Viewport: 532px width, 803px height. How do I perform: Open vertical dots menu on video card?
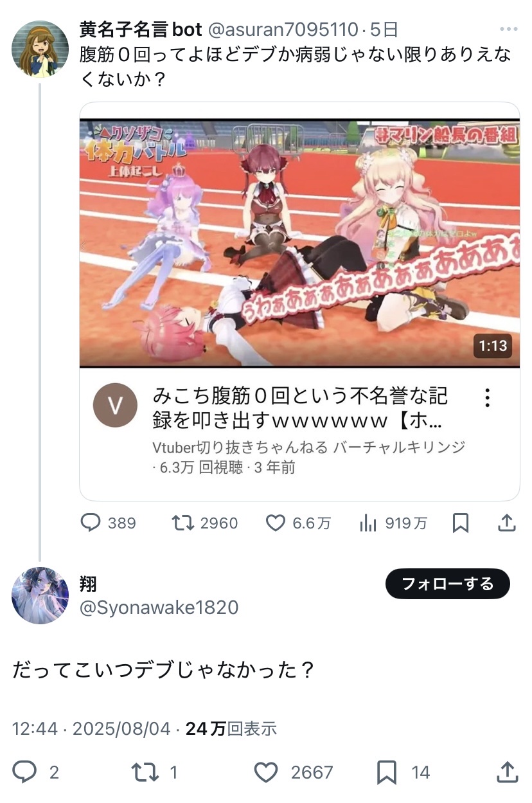point(488,397)
